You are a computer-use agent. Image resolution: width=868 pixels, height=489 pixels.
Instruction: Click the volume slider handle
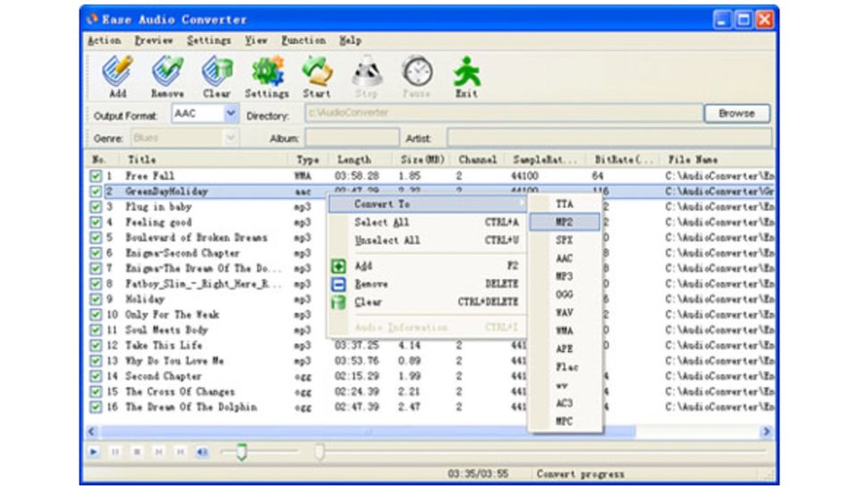tap(242, 452)
